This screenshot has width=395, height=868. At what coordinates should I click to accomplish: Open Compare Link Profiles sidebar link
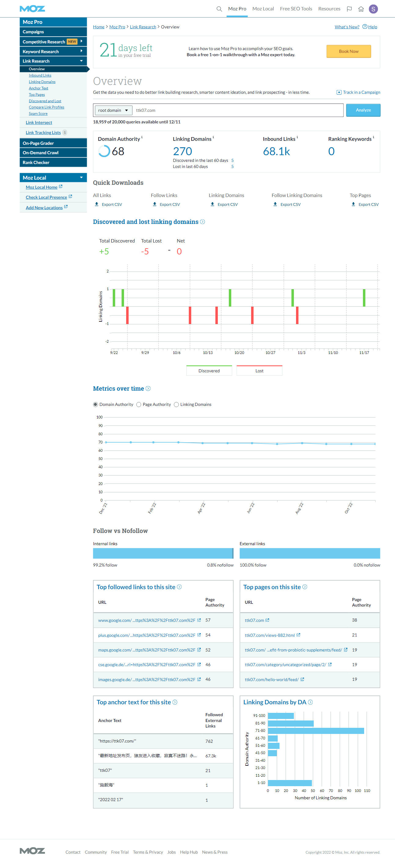point(46,107)
